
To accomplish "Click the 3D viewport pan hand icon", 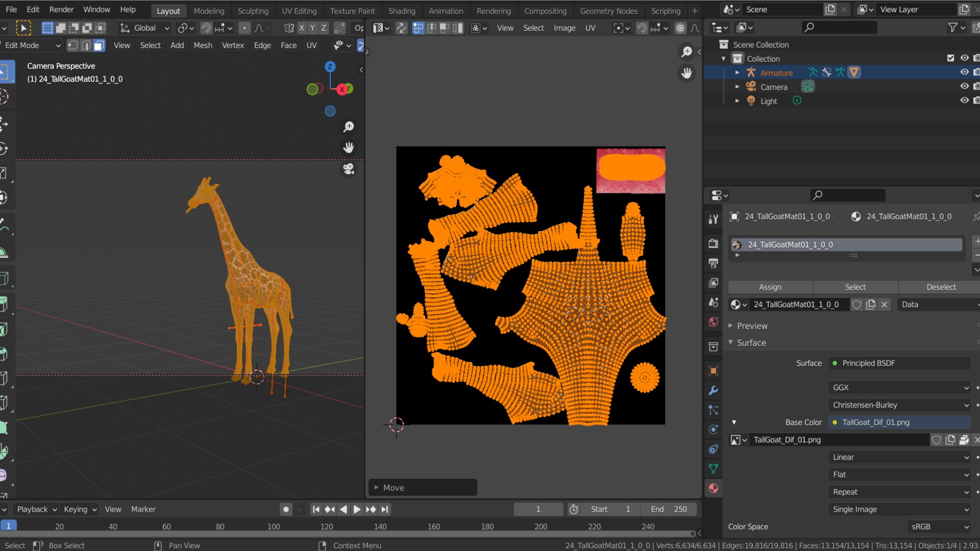I will tap(349, 148).
